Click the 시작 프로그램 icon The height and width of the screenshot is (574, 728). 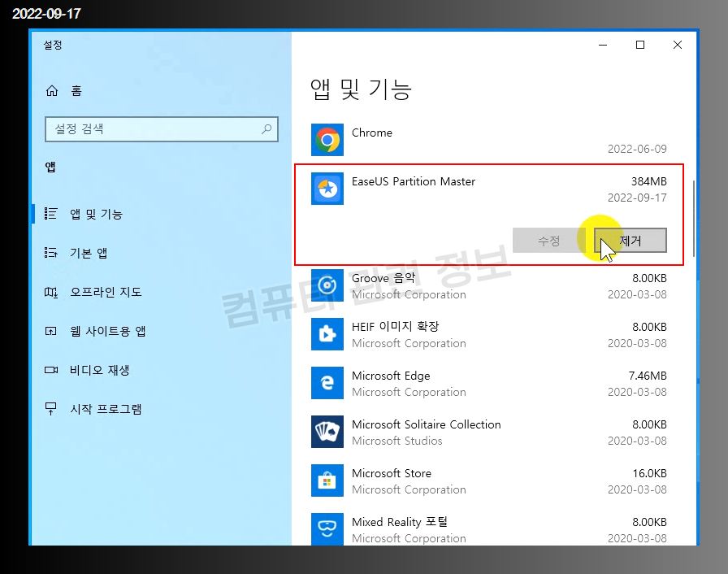pyautogui.click(x=50, y=409)
